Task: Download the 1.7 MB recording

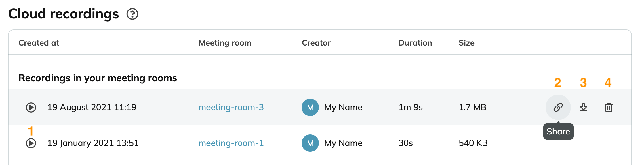Action: [x=583, y=107]
